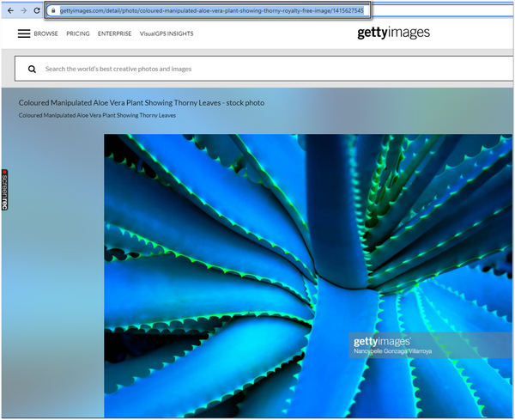Select the gettyimages.com URL in address bar
Viewport: 515px width, 420px height.
(x=211, y=10)
